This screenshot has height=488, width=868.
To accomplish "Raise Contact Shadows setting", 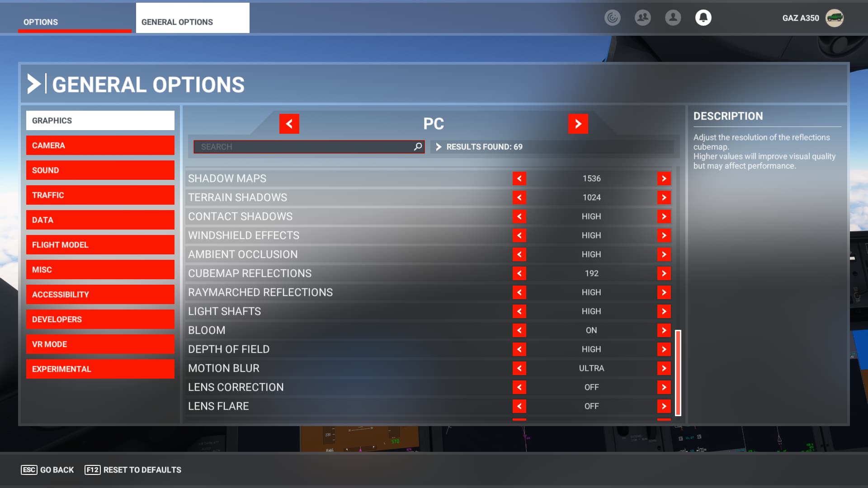I will pos(664,216).
